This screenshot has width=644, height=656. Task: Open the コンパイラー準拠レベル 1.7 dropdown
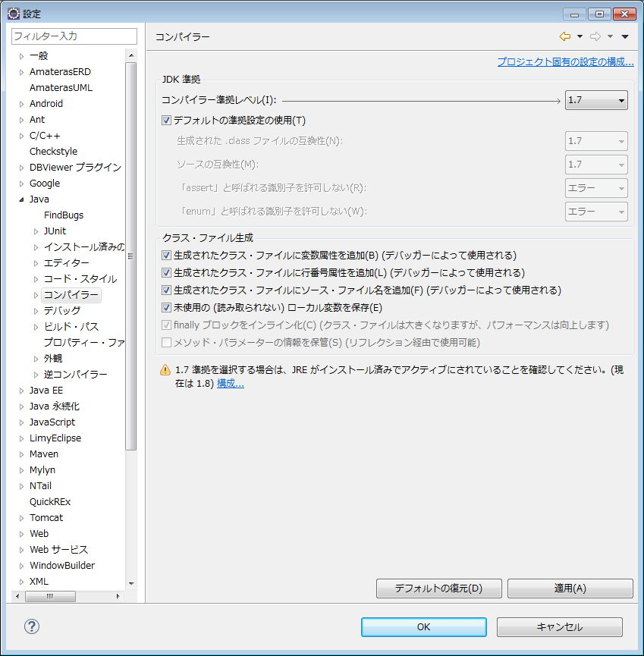pos(596,100)
